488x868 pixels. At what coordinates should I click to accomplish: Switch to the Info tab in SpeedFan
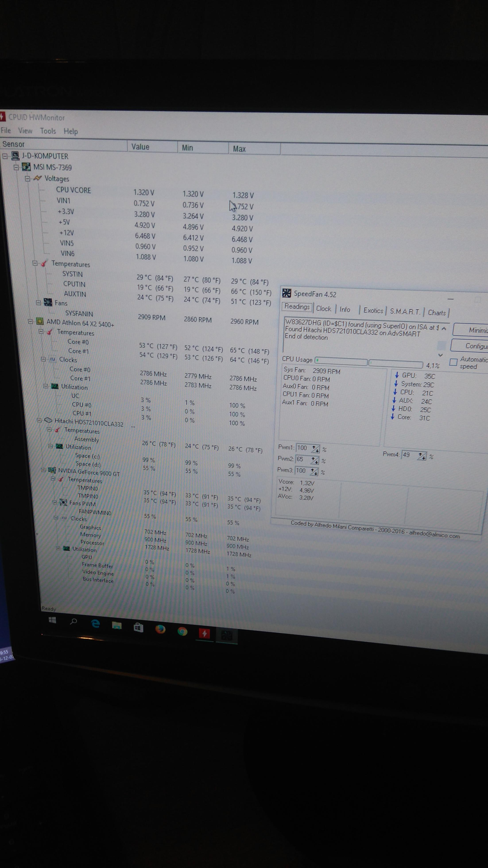(345, 309)
